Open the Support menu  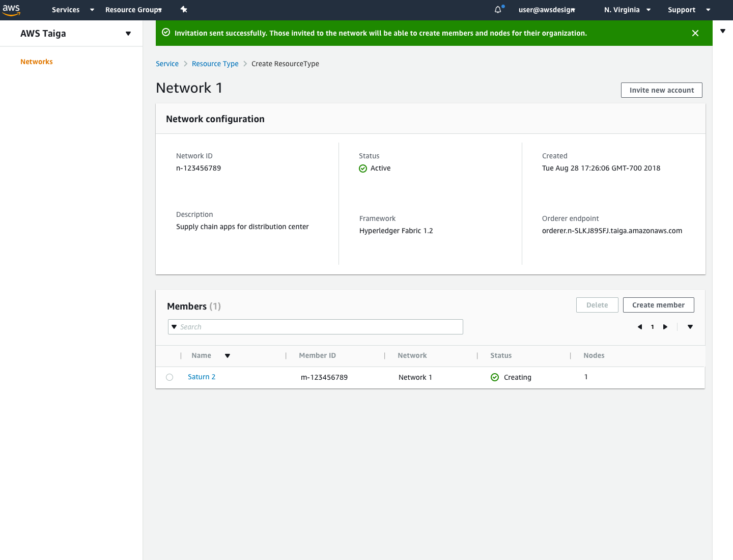click(682, 10)
